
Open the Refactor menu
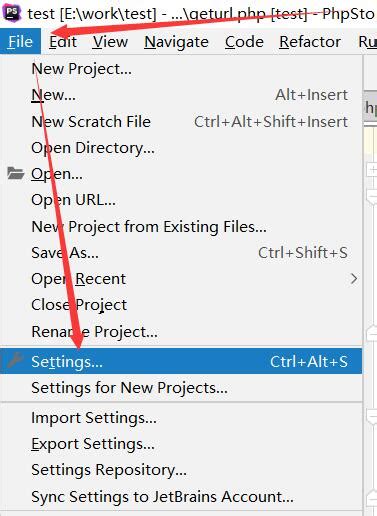[310, 42]
